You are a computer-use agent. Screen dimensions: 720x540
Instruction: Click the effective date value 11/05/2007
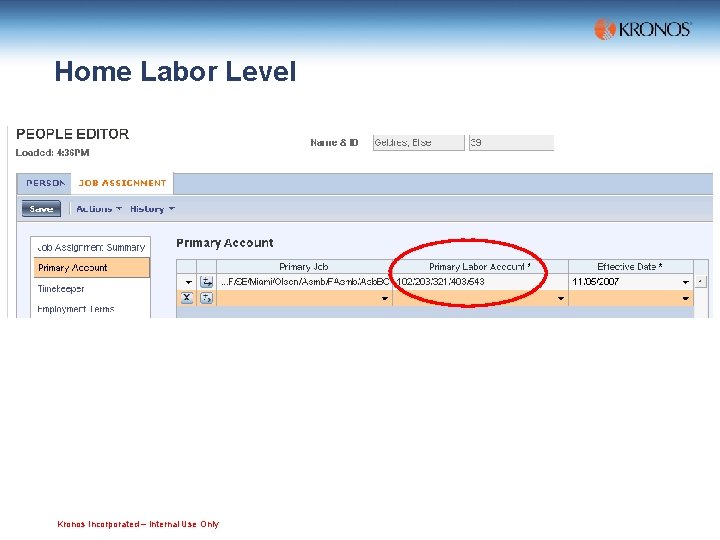click(596, 282)
